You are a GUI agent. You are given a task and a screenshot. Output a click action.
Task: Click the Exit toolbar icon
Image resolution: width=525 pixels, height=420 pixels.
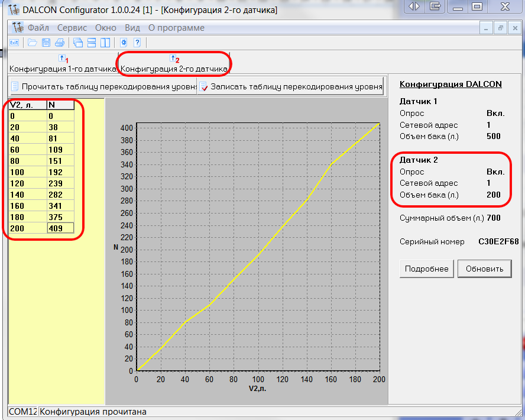coord(14,43)
